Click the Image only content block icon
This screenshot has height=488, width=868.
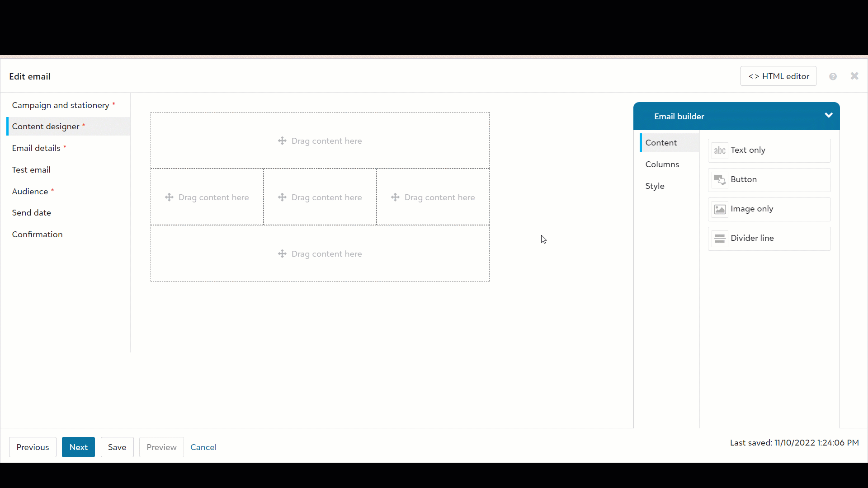coord(720,209)
